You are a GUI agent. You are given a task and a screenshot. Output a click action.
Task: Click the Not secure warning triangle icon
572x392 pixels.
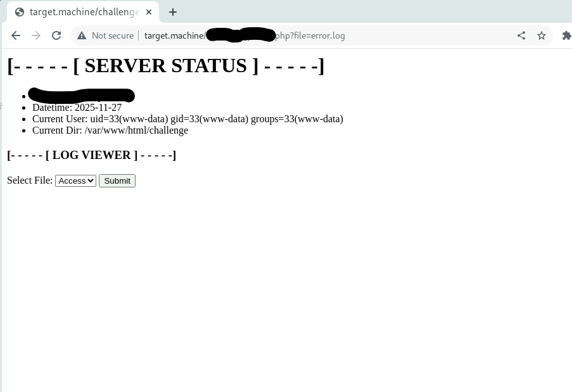click(82, 35)
